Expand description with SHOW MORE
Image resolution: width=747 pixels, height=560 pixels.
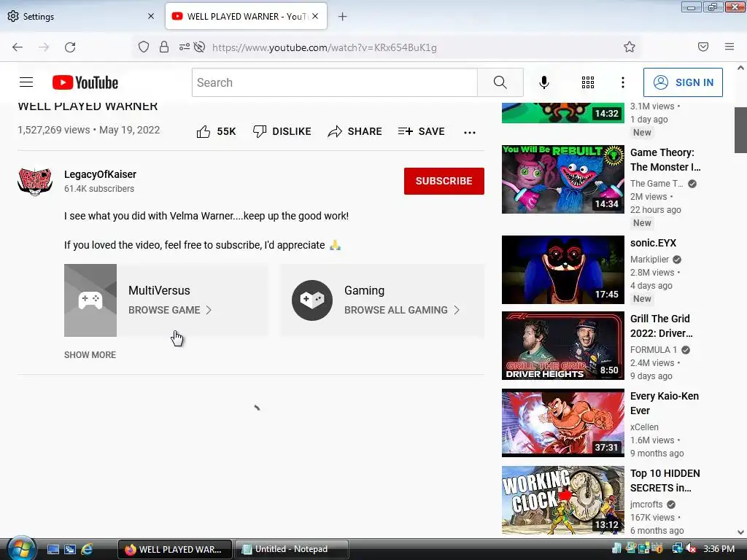(90, 355)
